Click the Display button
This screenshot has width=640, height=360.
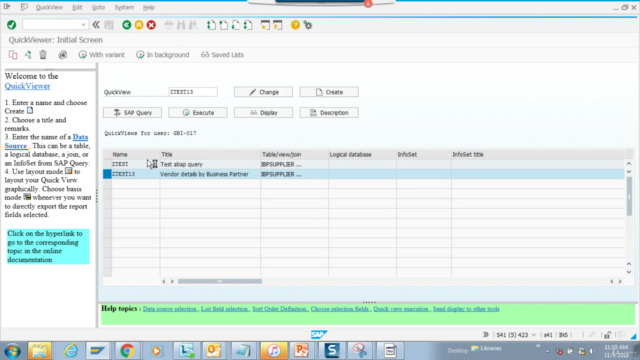[x=263, y=113]
